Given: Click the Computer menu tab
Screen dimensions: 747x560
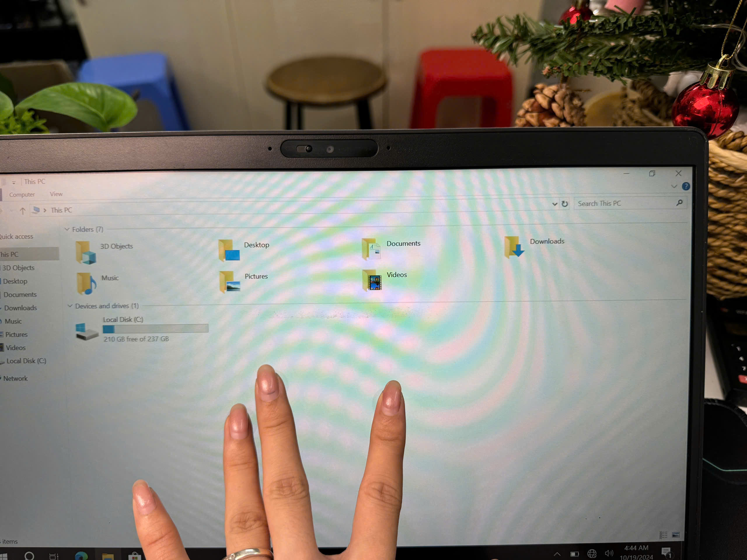Looking at the screenshot, I should tap(22, 194).
